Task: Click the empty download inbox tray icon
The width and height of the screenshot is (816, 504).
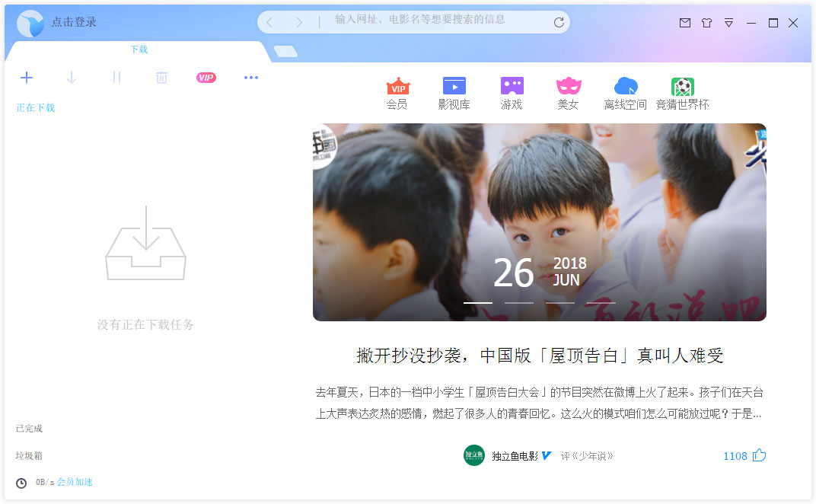Action: coord(145,243)
